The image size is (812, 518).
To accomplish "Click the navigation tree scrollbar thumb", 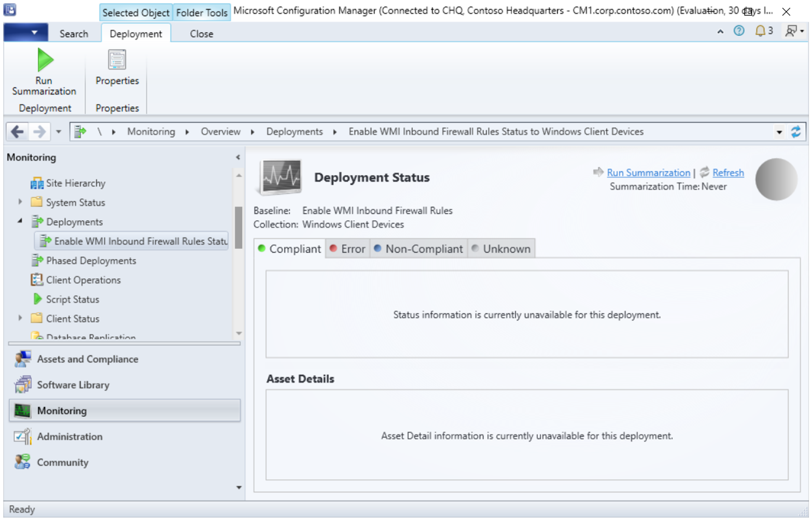I will [239, 227].
